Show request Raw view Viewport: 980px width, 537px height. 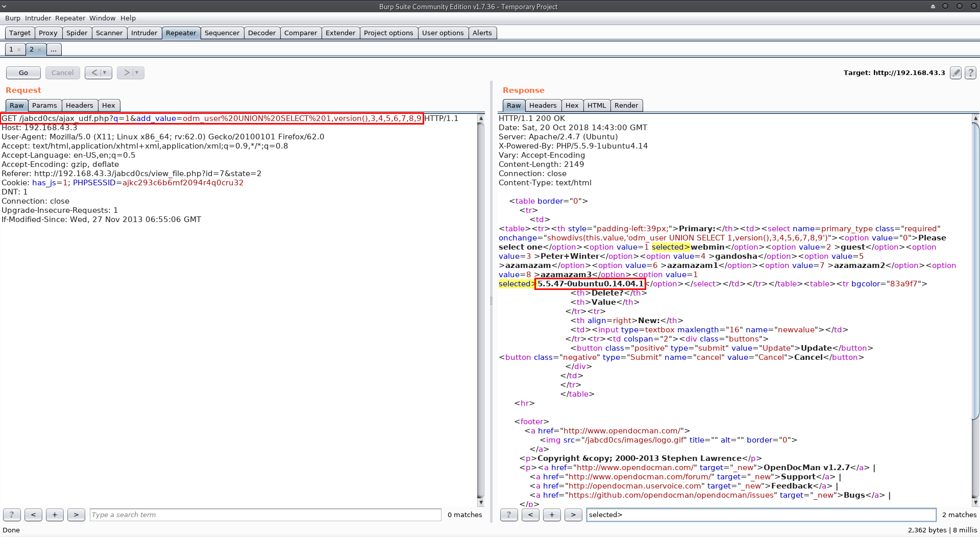(17, 105)
